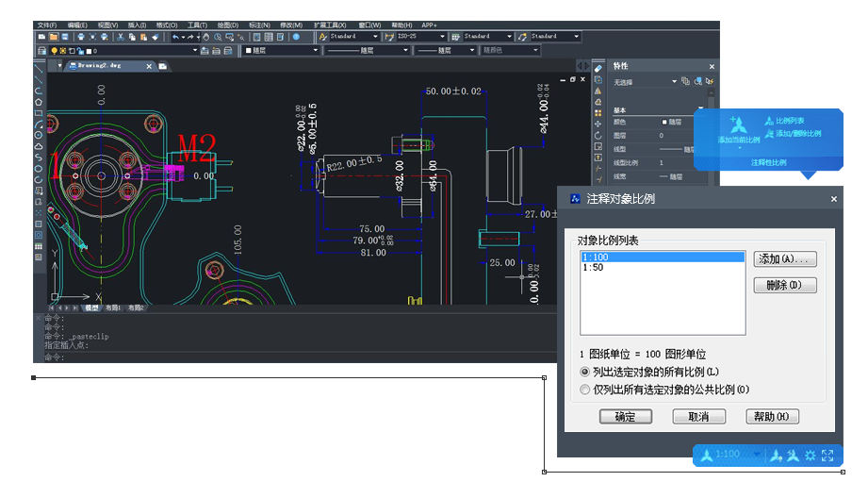This screenshot has height=498, width=868.
Task: Click the Erase tool in the modify toolbar
Action: click(x=598, y=68)
